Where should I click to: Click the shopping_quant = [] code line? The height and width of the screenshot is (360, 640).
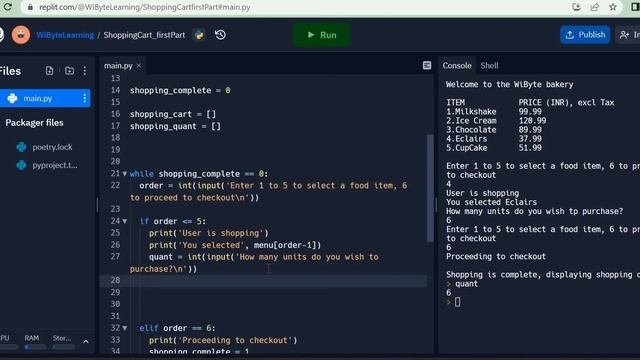click(175, 127)
